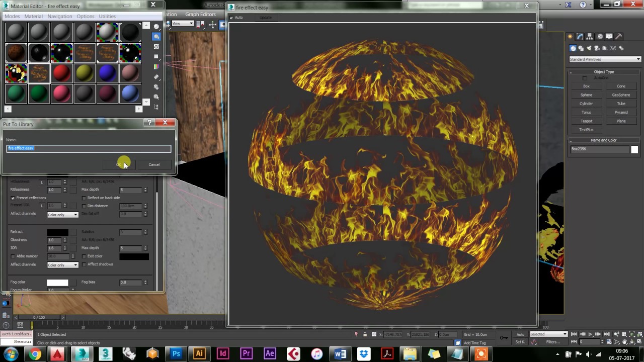The image size is (644, 362).
Task: Select the Hierarchy tab icon in command panel
Action: 590,37
